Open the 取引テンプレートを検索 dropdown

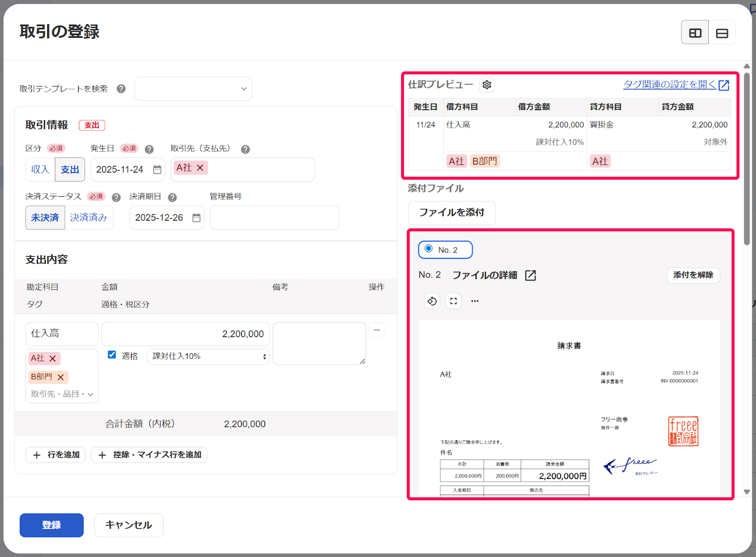click(193, 88)
